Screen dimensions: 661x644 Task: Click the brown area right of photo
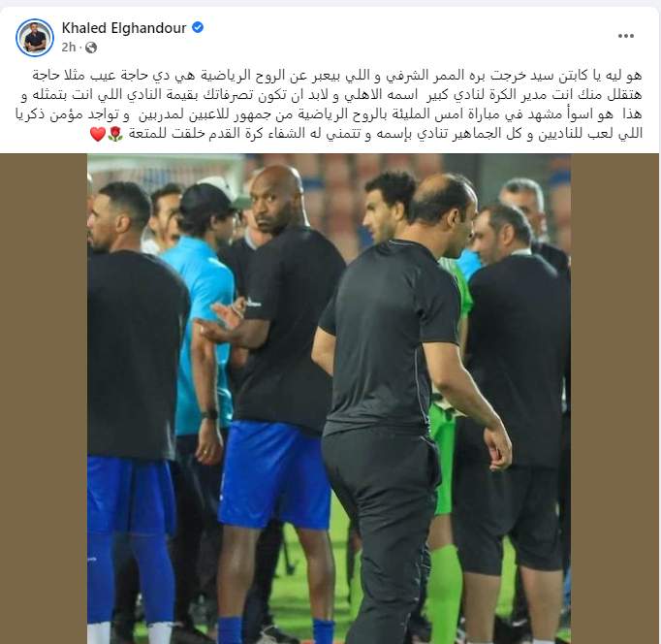tap(614, 399)
